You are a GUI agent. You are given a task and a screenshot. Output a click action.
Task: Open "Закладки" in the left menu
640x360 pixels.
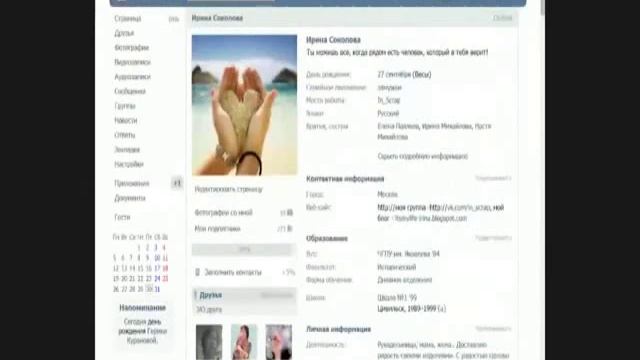[127, 150]
